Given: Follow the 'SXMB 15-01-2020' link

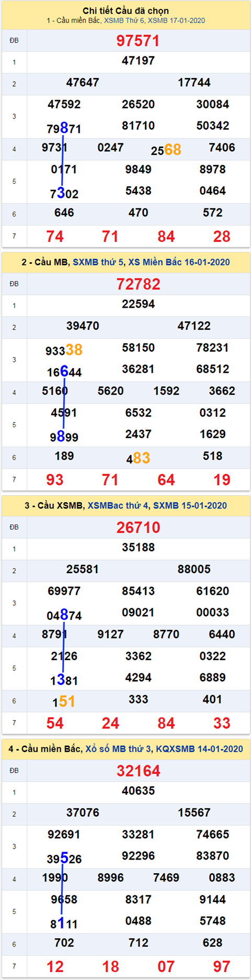Looking at the screenshot, I should pos(190,505).
